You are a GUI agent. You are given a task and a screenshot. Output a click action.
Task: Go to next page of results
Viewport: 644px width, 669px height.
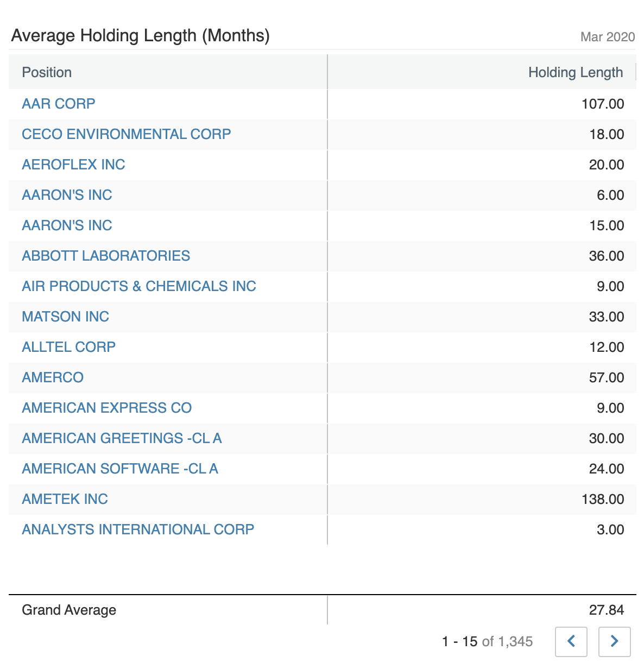[x=614, y=641]
